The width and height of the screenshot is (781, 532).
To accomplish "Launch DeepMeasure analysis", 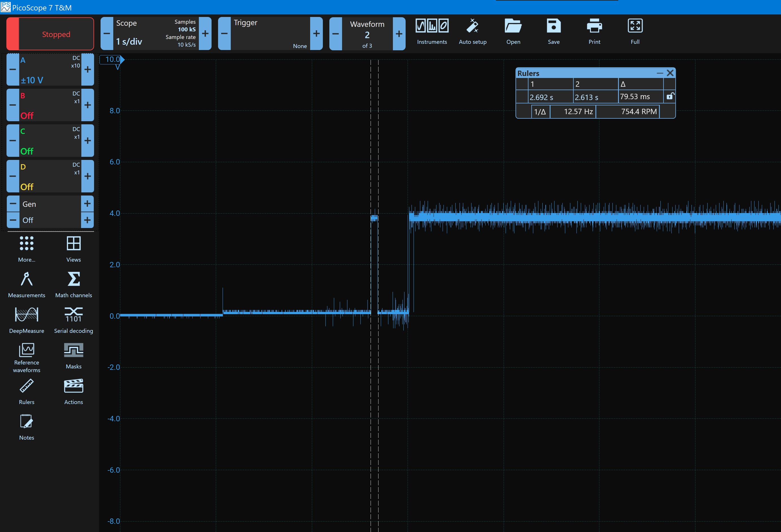I will click(x=27, y=320).
